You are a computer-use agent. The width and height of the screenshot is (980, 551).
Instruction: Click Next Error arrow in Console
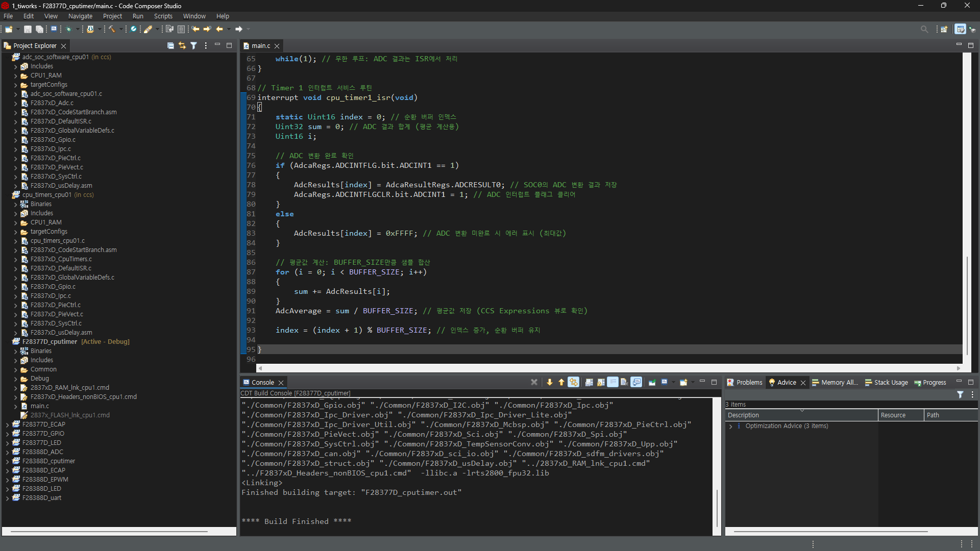coord(550,382)
